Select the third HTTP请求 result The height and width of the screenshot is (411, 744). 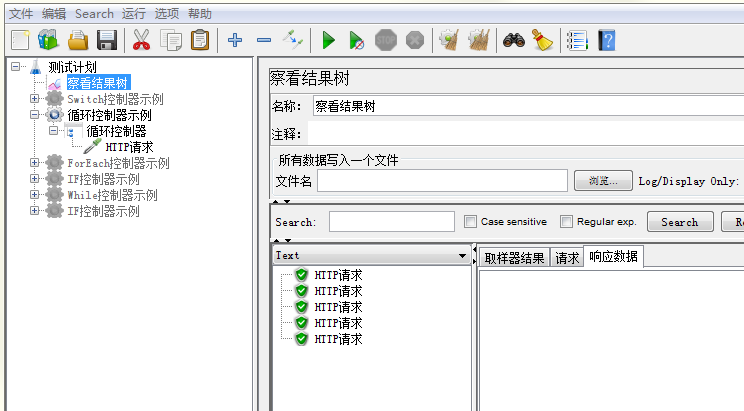(x=338, y=308)
